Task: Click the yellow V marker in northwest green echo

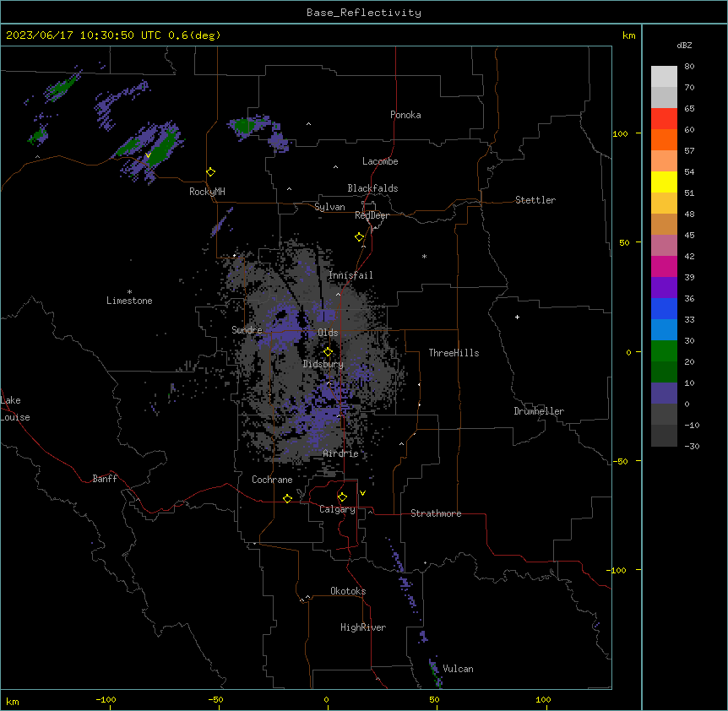Action: coord(148,155)
